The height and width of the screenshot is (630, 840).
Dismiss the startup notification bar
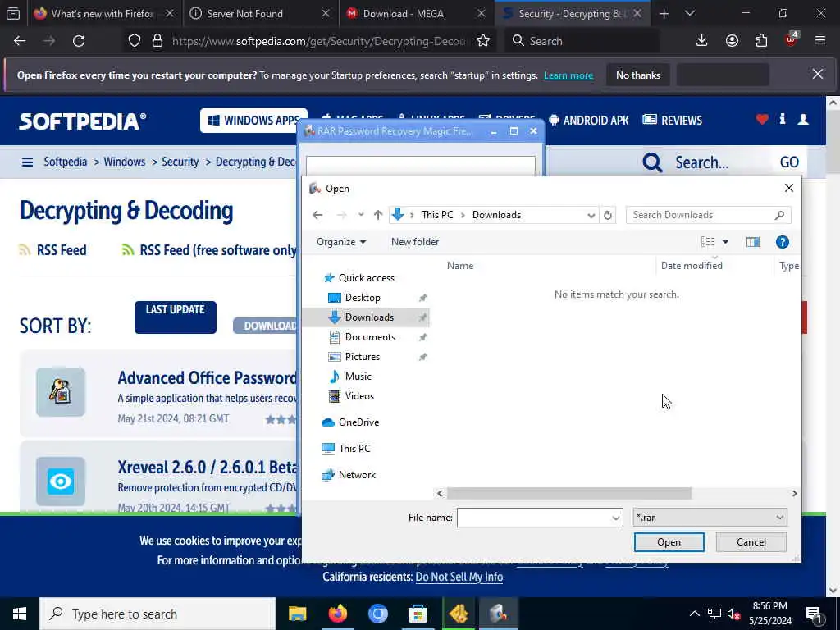pos(818,75)
